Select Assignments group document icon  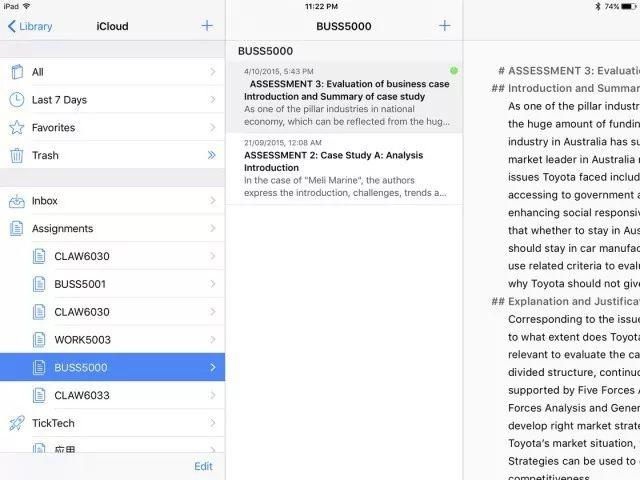click(x=17, y=229)
